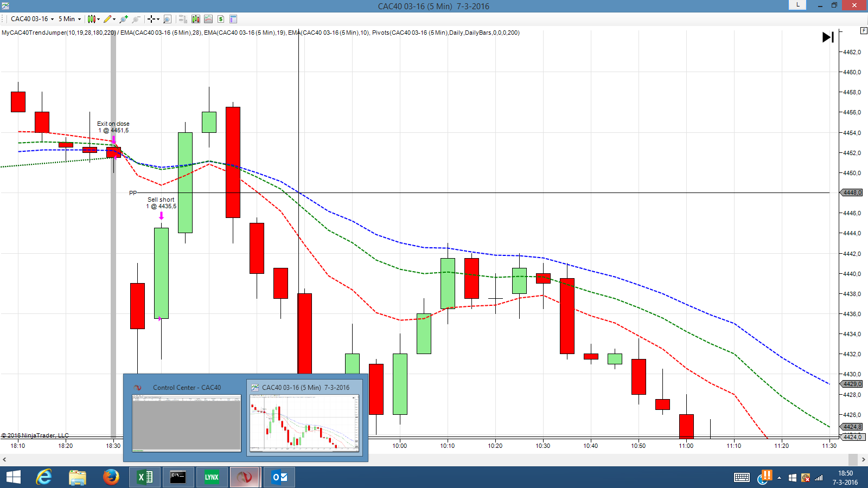Click the 4429,0 price marker on axis

[x=851, y=384]
